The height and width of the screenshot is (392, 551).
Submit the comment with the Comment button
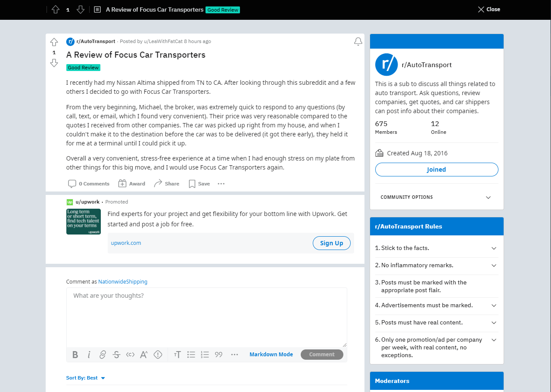point(322,355)
